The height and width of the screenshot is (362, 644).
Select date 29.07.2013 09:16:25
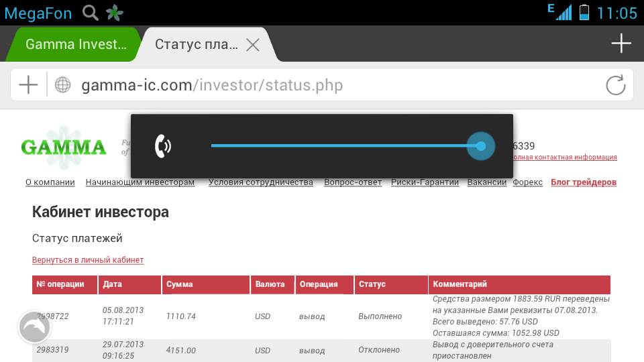(x=123, y=350)
